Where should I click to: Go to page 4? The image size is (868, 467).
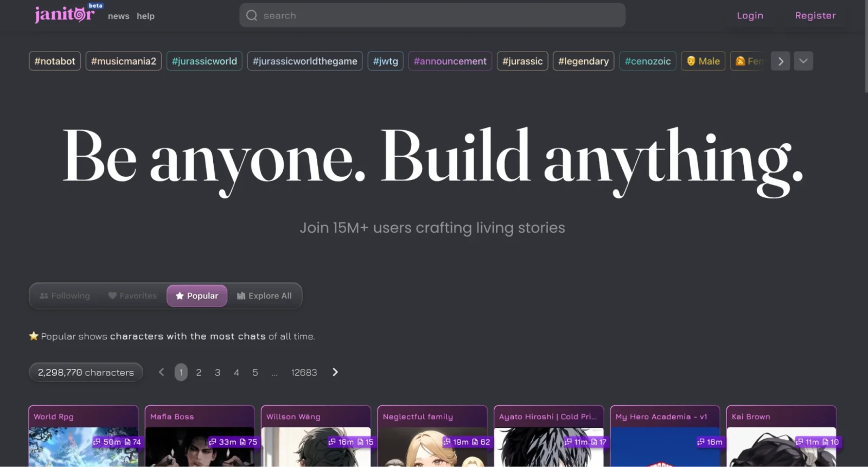coord(237,373)
